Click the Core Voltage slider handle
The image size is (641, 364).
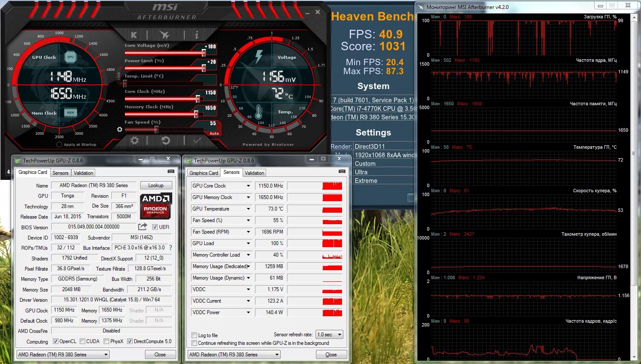(204, 53)
